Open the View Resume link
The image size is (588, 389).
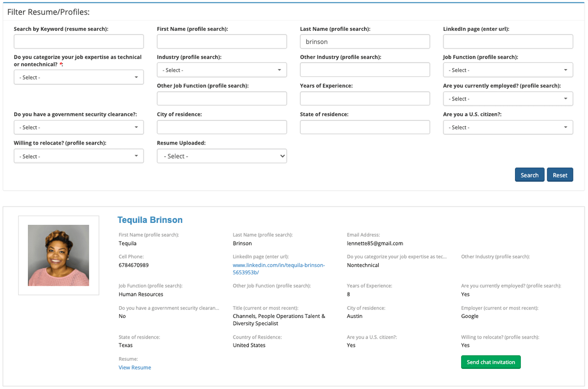135,367
